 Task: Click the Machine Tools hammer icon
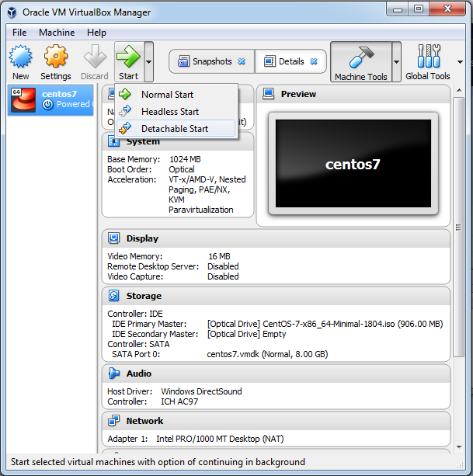click(361, 57)
